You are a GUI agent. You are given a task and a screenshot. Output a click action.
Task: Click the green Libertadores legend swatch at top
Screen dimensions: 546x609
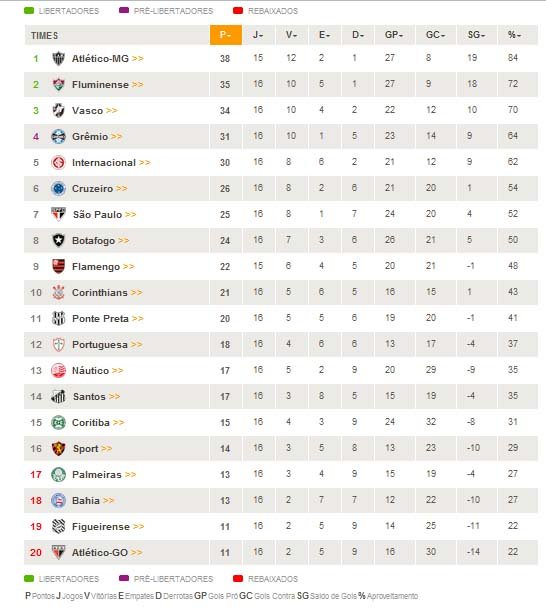click(x=29, y=10)
